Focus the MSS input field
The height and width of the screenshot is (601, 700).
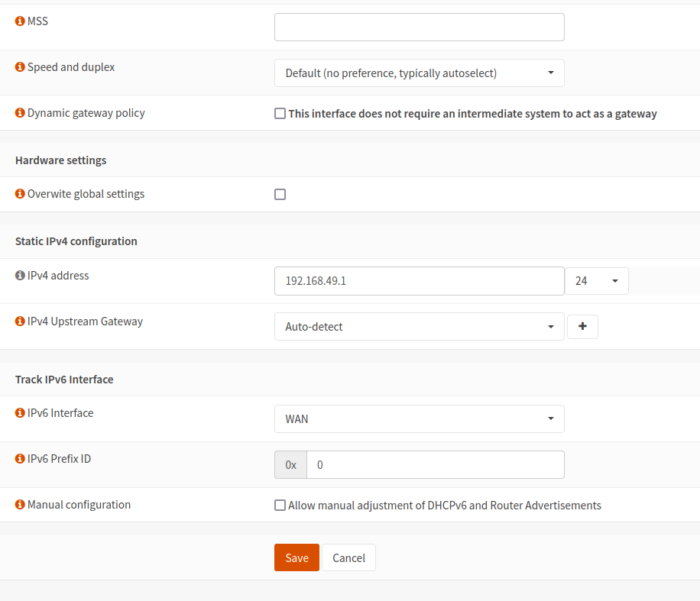[419, 27]
